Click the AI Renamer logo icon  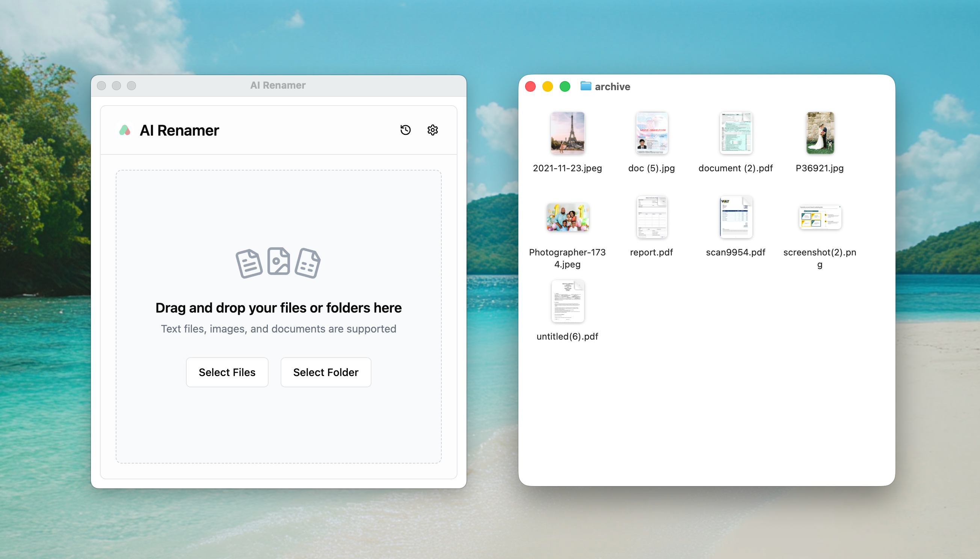125,130
